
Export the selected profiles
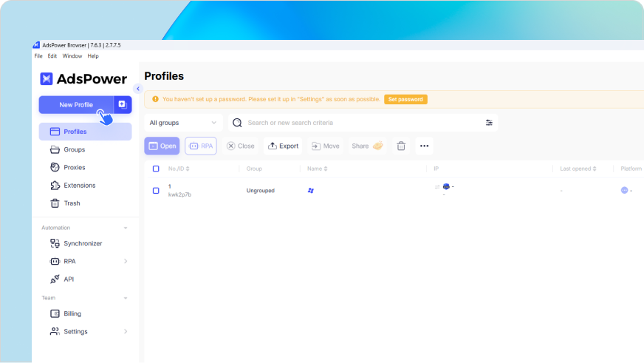[x=283, y=146]
